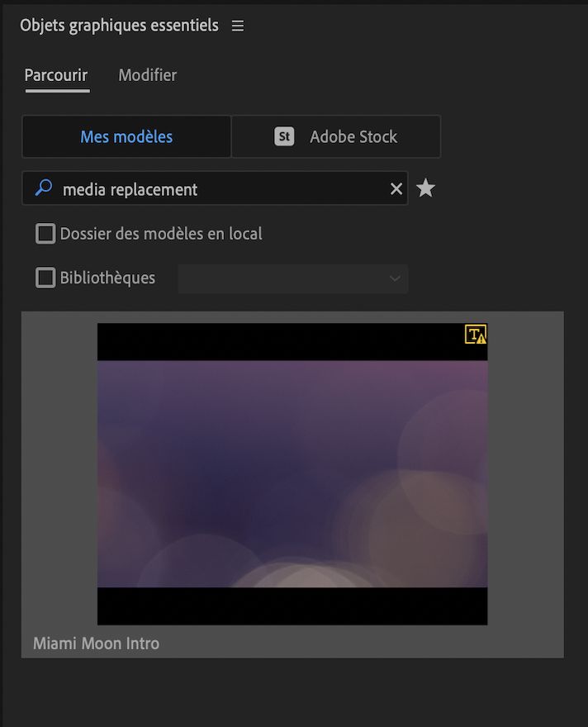Open the Objets graphiques essentiels panel menu
This screenshot has width=588, height=727.
pos(238,26)
